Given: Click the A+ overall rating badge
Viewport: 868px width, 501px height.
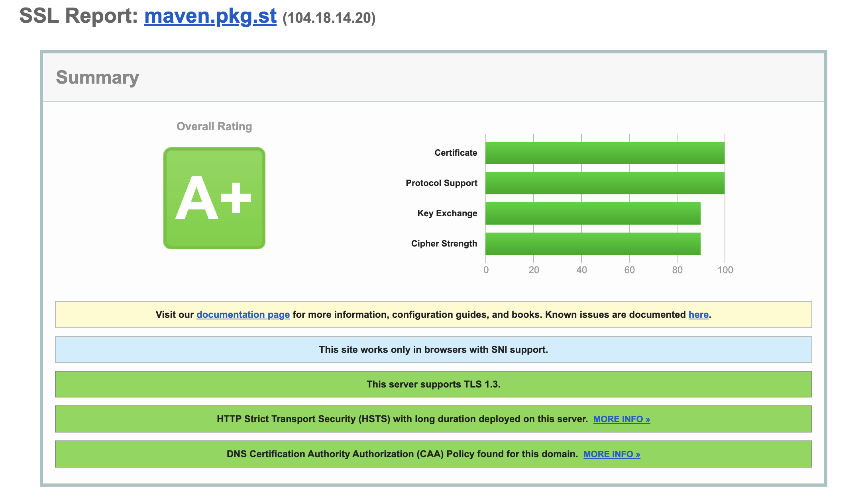Looking at the screenshot, I should point(214,198).
